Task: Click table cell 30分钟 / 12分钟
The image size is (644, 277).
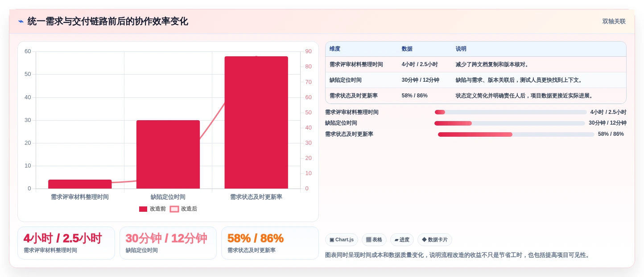Action: [x=421, y=80]
